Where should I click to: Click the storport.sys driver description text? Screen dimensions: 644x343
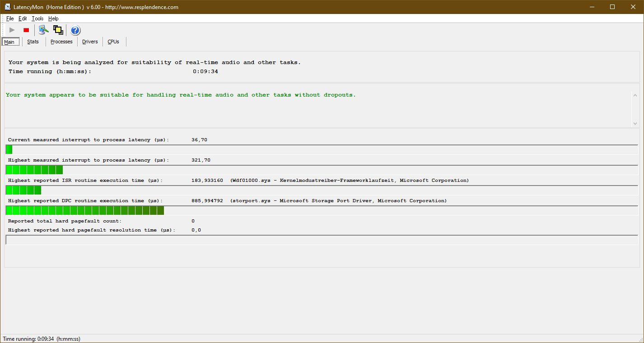(338, 201)
